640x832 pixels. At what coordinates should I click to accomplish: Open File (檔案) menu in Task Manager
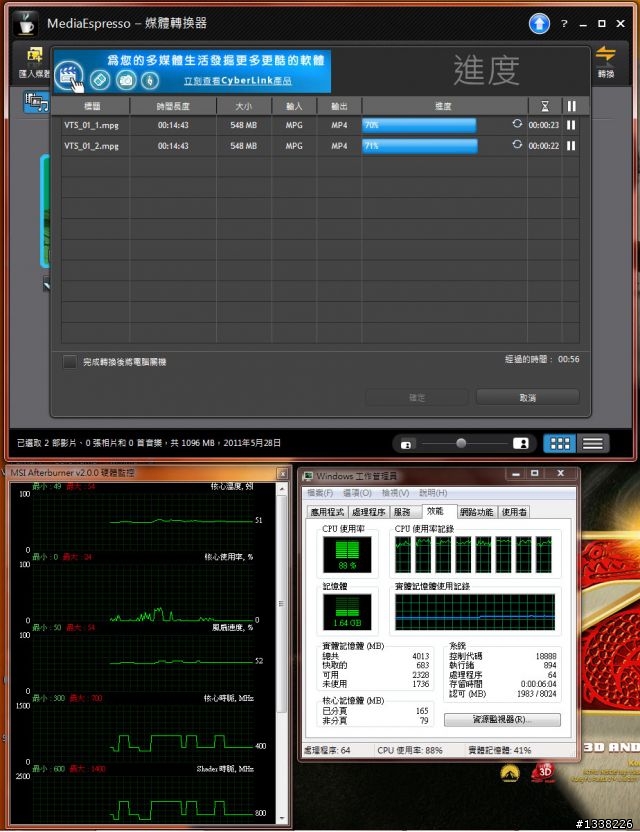(320, 493)
